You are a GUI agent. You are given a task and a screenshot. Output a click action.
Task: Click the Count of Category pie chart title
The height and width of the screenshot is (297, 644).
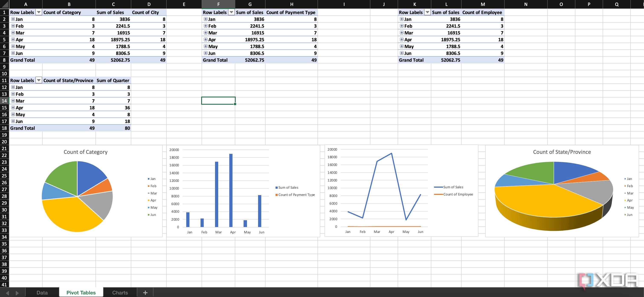click(x=85, y=152)
